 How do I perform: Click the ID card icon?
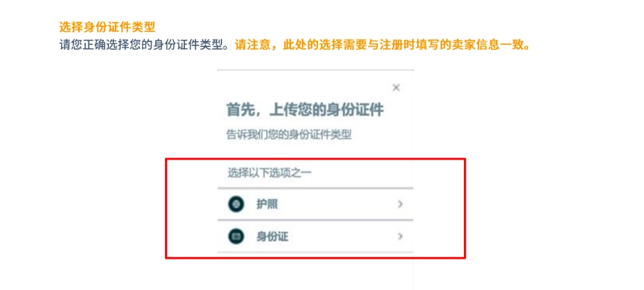(x=236, y=237)
